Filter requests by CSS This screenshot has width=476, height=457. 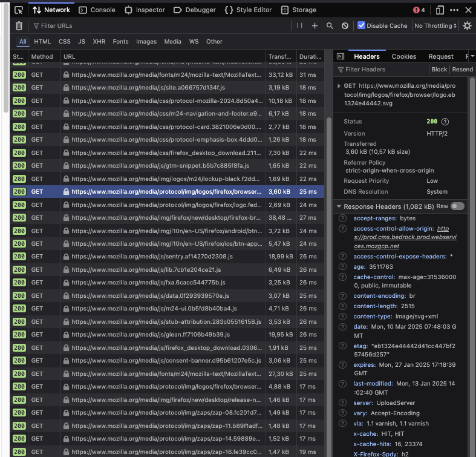64,42
